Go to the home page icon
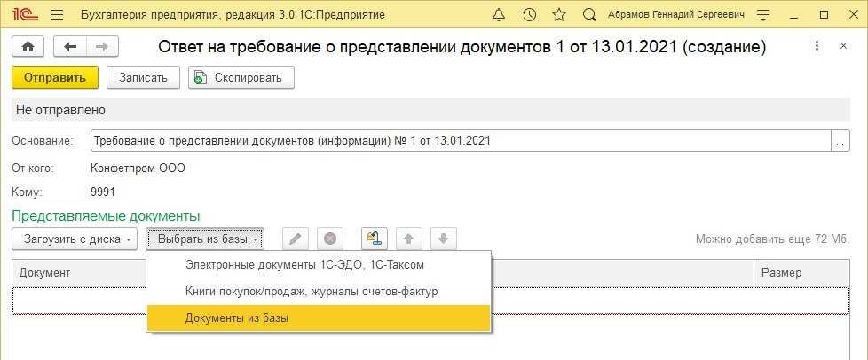868x360 pixels. [28, 47]
